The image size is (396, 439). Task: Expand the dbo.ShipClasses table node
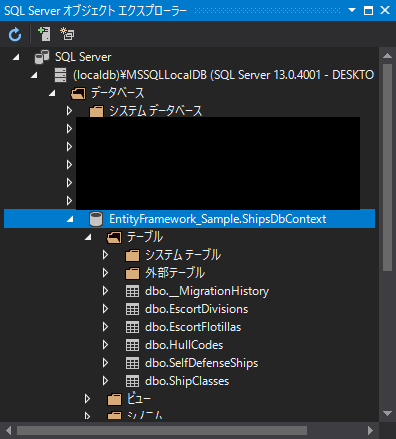105,381
